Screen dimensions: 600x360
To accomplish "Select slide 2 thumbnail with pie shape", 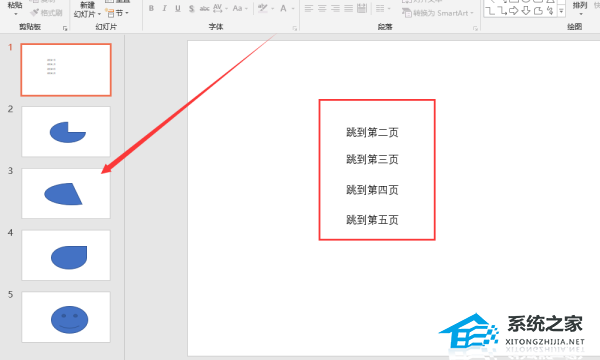I will (x=66, y=132).
